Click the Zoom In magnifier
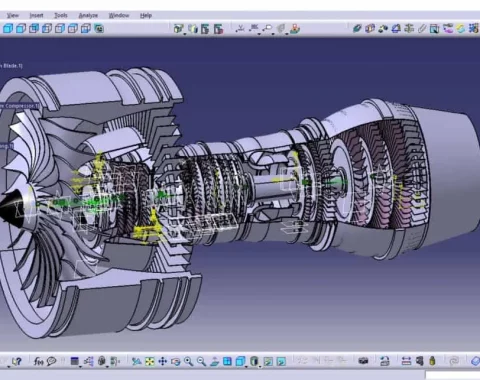The width and height of the screenshot is (480, 380). [x=188, y=361]
